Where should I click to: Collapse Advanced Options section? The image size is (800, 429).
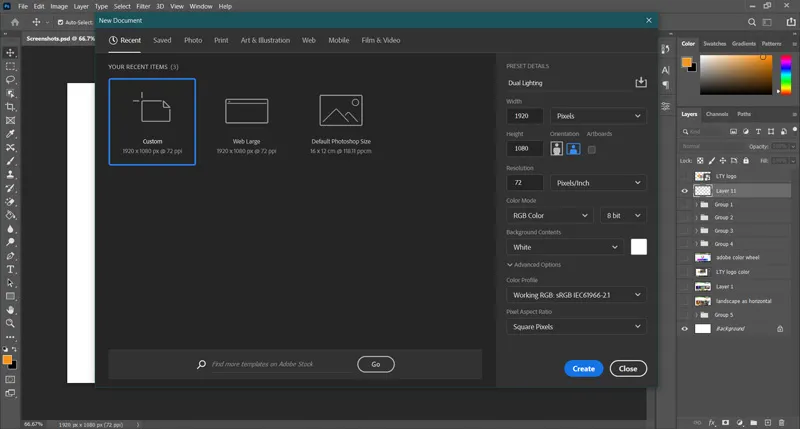click(534, 265)
